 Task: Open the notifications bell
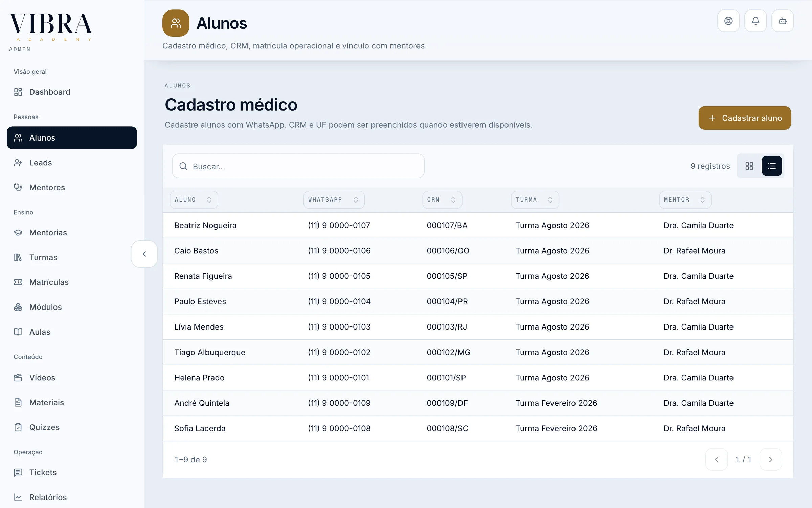[x=755, y=21]
